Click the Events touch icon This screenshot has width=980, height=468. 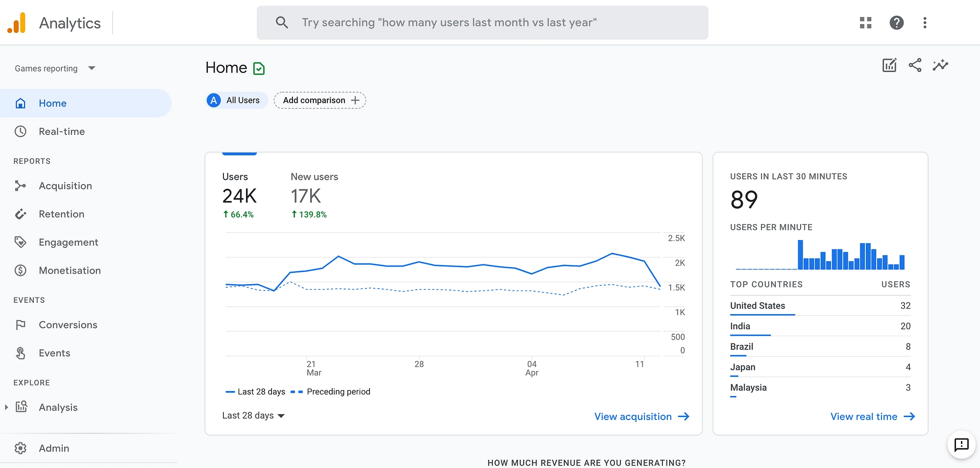(21, 353)
